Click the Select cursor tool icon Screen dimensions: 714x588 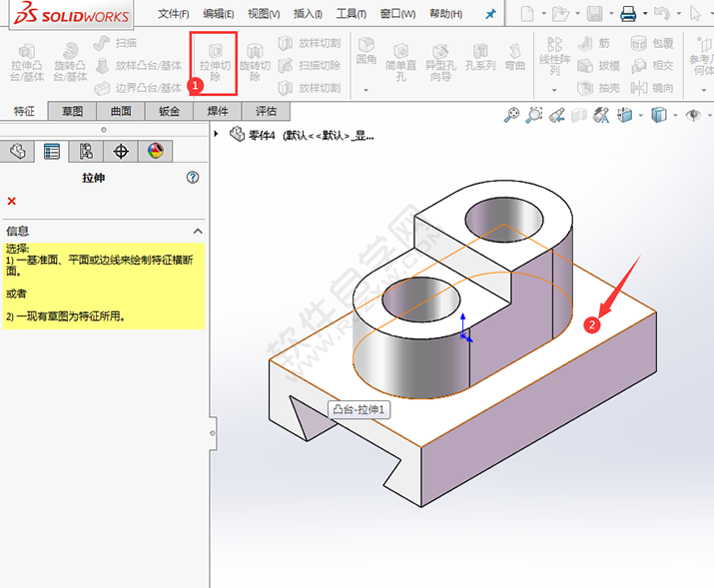(695, 14)
